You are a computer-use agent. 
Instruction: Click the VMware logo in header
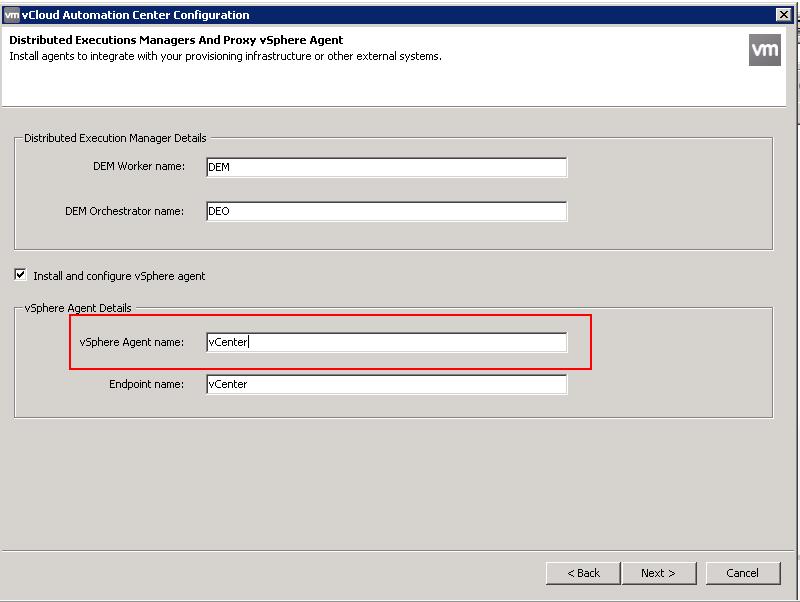coord(764,50)
